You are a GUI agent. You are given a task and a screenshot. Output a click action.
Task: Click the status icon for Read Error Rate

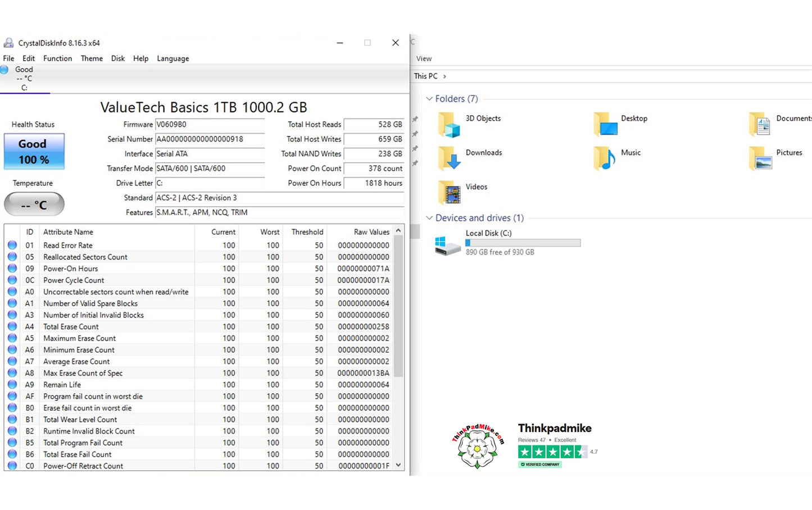[x=12, y=245]
